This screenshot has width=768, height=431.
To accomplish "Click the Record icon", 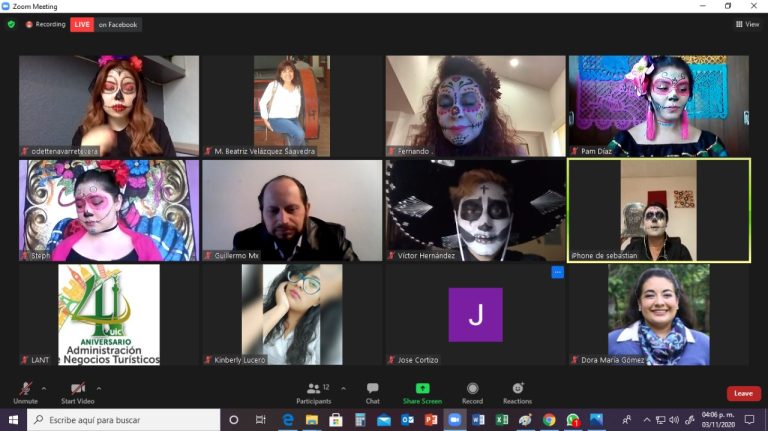I will (x=472, y=392).
